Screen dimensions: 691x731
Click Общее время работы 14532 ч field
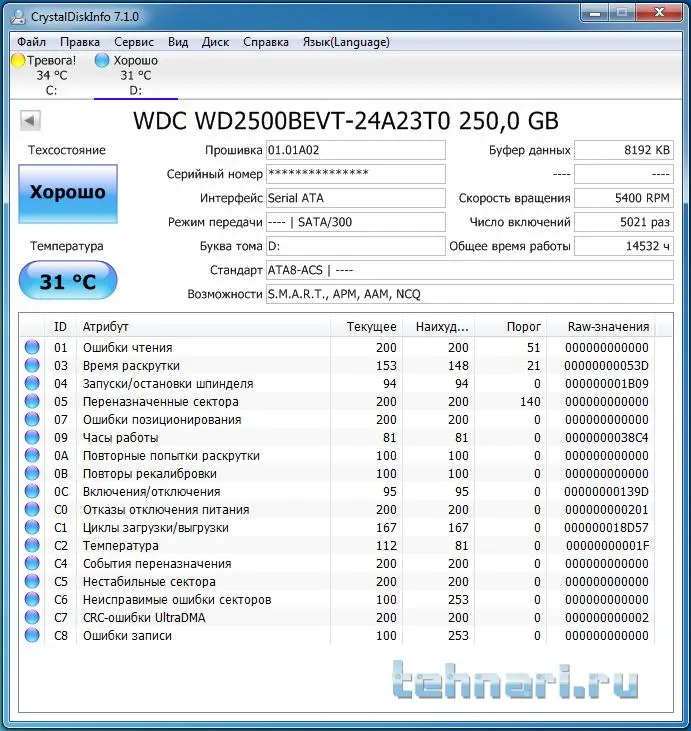pos(624,246)
